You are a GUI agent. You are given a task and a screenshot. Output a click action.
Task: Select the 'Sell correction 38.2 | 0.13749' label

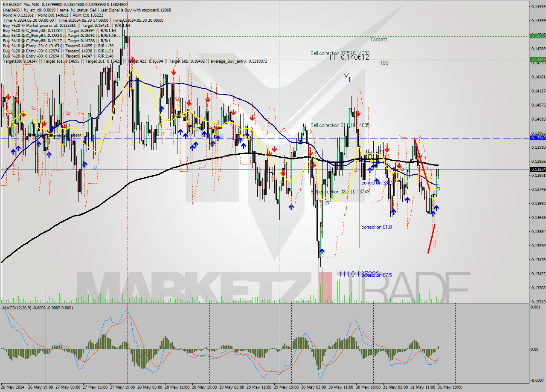coord(340,192)
